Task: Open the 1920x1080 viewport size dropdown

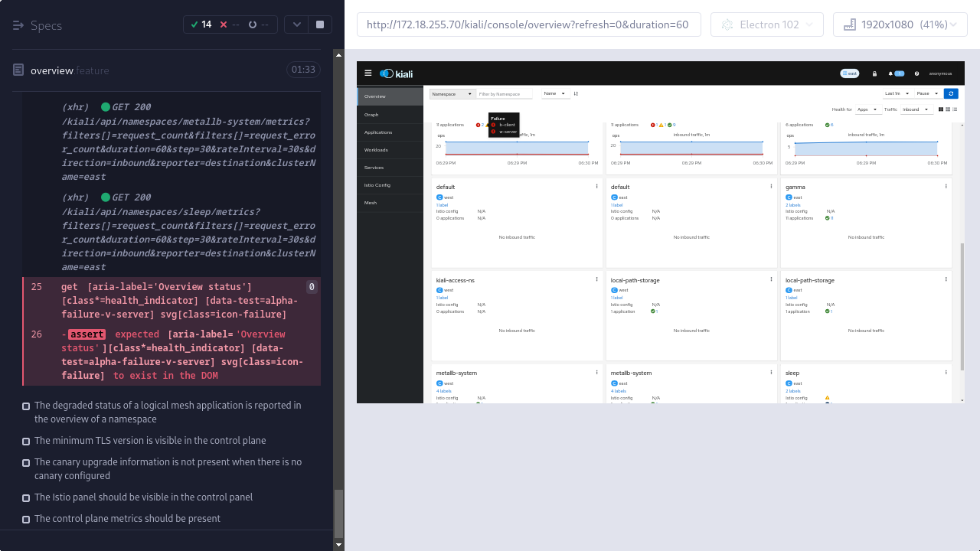Action: point(900,24)
